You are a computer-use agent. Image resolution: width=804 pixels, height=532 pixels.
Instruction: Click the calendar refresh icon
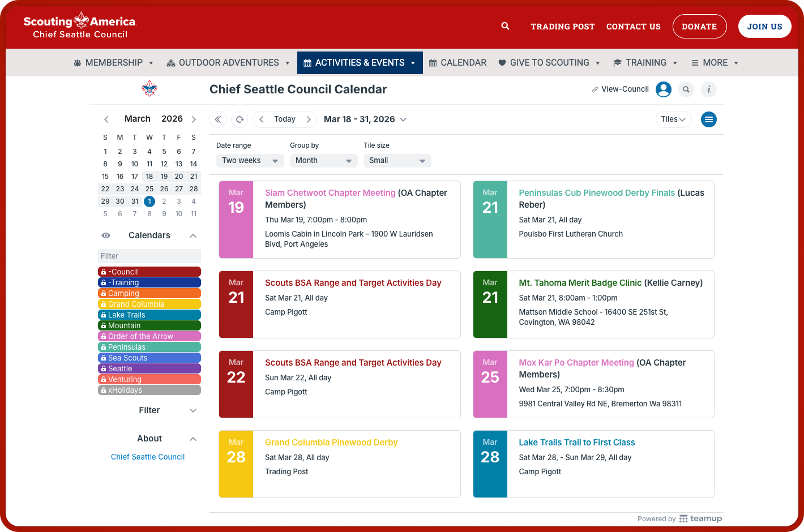(240, 119)
